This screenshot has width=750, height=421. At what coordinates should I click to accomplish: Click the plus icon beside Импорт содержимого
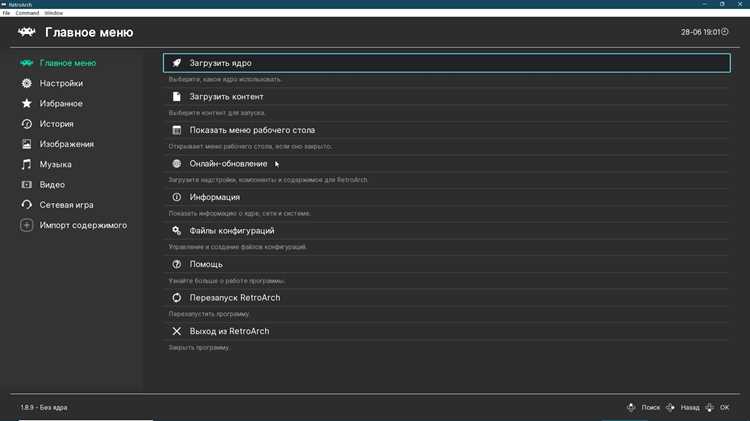pyautogui.click(x=26, y=225)
